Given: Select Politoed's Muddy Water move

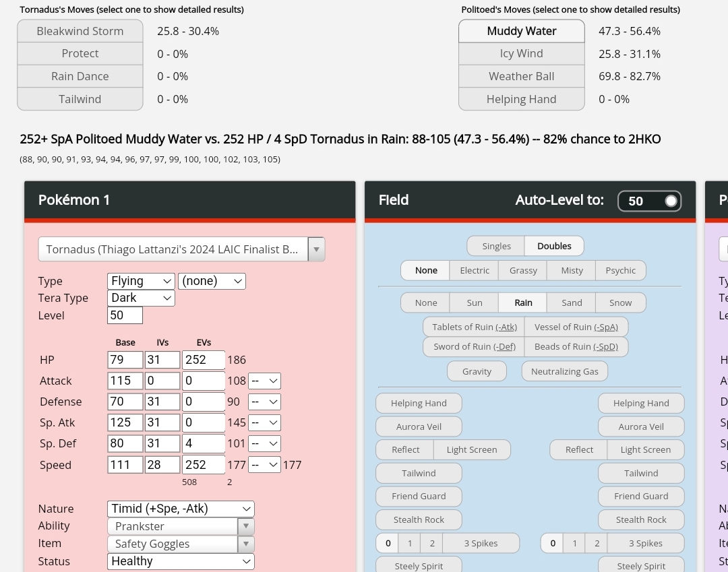Looking at the screenshot, I should [521, 31].
